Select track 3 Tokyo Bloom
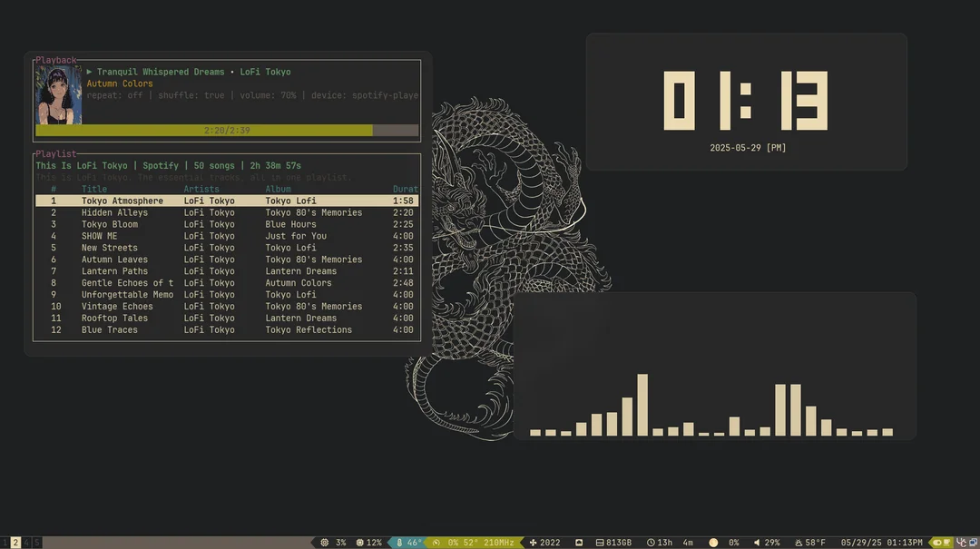The width and height of the screenshot is (980, 549). 227,224
